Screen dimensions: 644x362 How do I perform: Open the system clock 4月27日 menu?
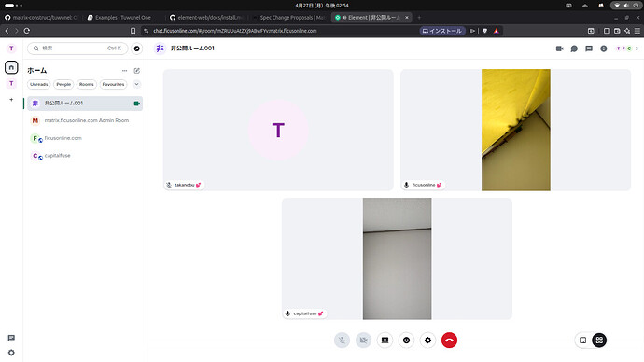[322, 6]
